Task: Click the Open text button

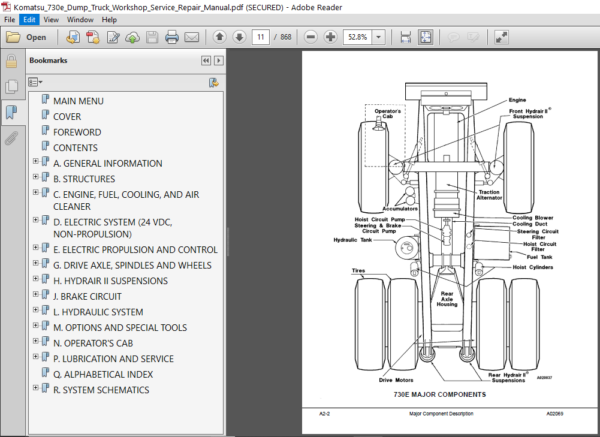Action: point(36,38)
